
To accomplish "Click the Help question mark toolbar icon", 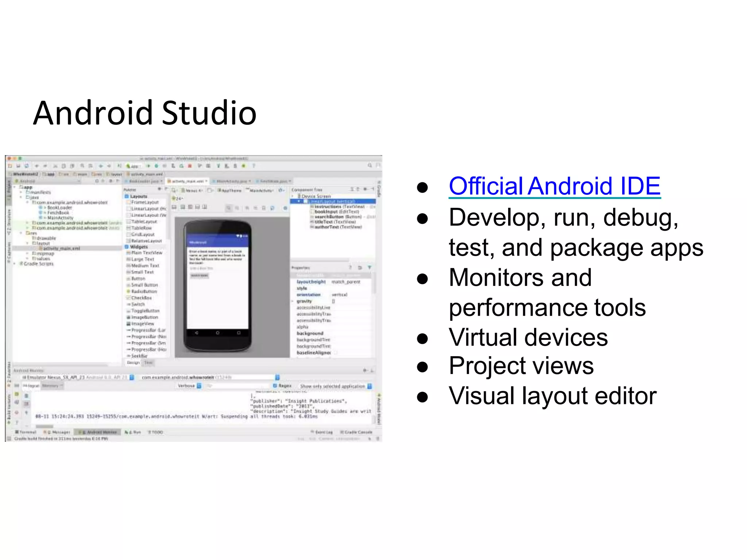I will [254, 166].
